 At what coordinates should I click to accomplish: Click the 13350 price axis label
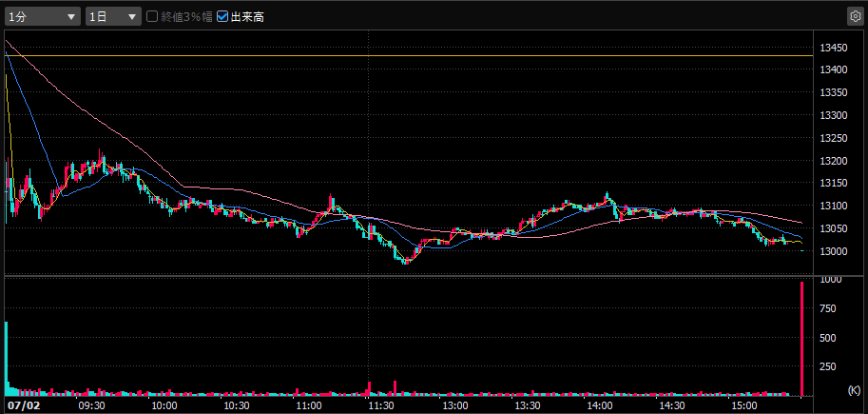pyautogui.click(x=833, y=92)
